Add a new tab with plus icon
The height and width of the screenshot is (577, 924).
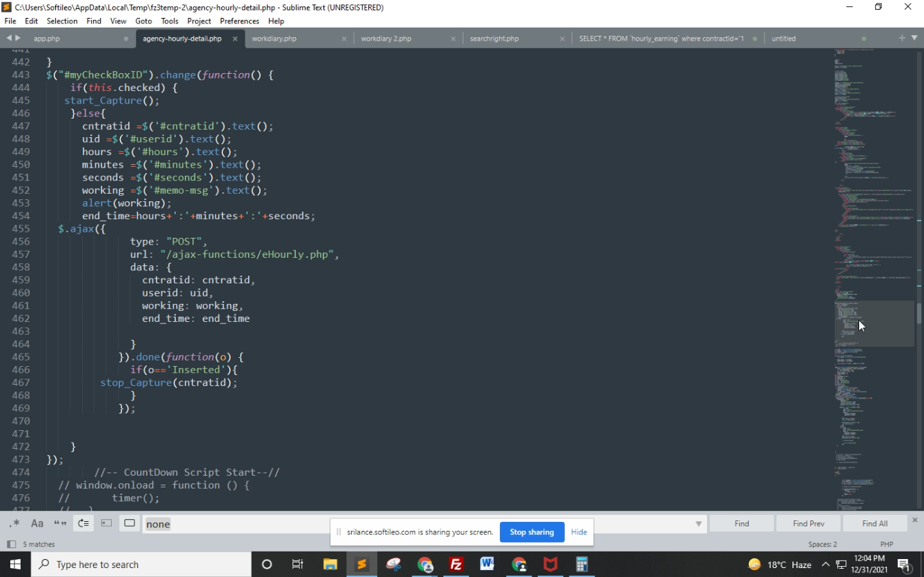pos(901,38)
